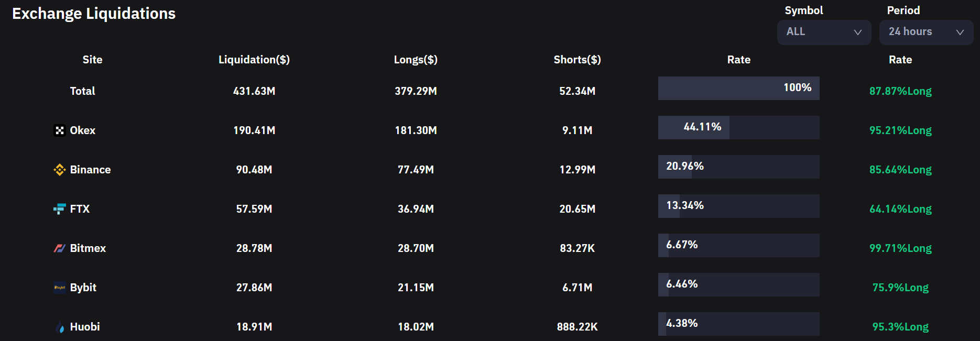Viewport: 980px width, 341px height.
Task: Click the FTX 64.14%Long rate value
Action: click(900, 209)
